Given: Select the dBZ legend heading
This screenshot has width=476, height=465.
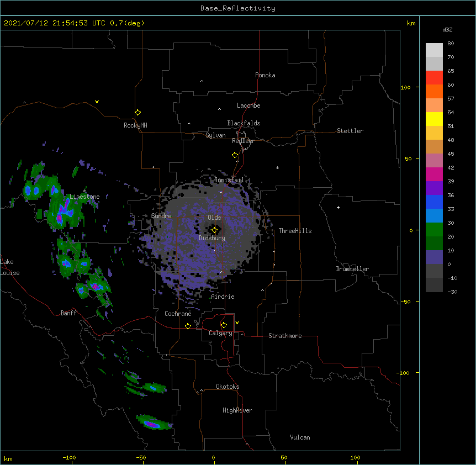Looking at the screenshot, I should coord(447,30).
